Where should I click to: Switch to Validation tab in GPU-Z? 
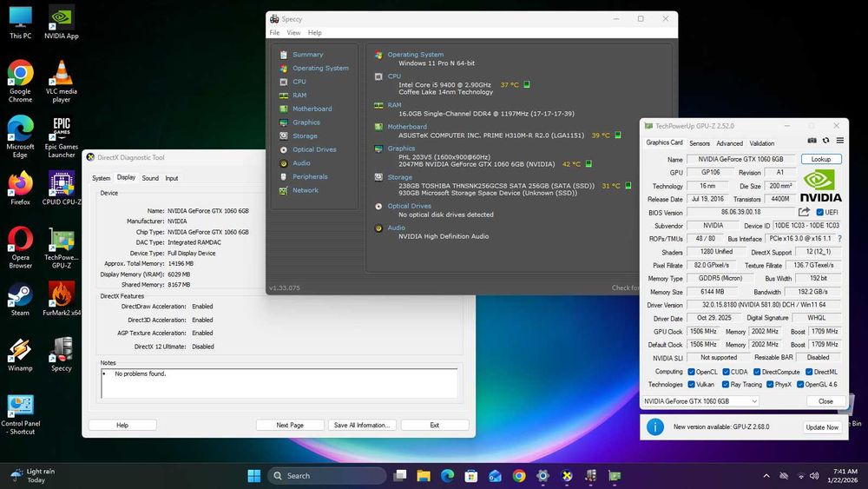(x=762, y=143)
